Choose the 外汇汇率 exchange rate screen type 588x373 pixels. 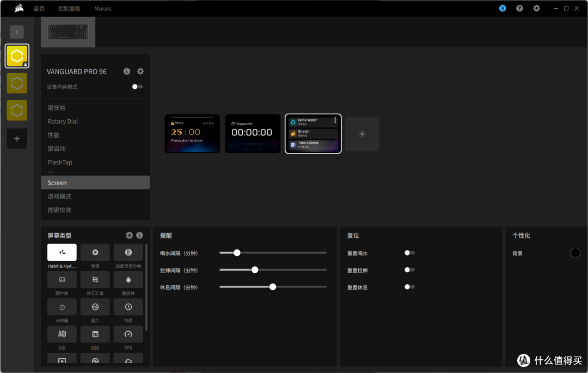(95, 280)
